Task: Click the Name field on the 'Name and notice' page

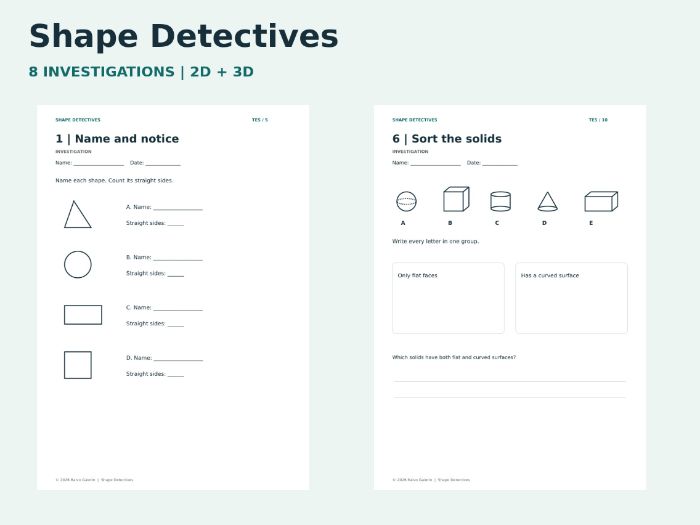Action: click(x=99, y=163)
